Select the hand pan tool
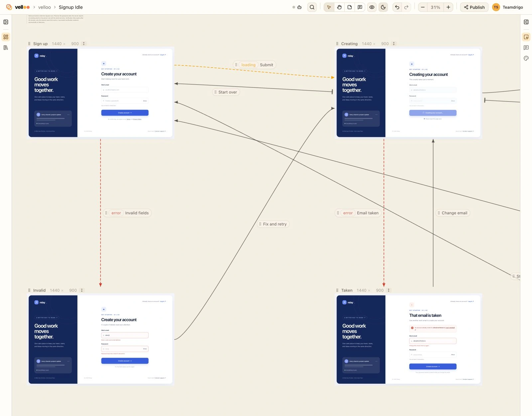The image size is (532, 416). tap(339, 7)
